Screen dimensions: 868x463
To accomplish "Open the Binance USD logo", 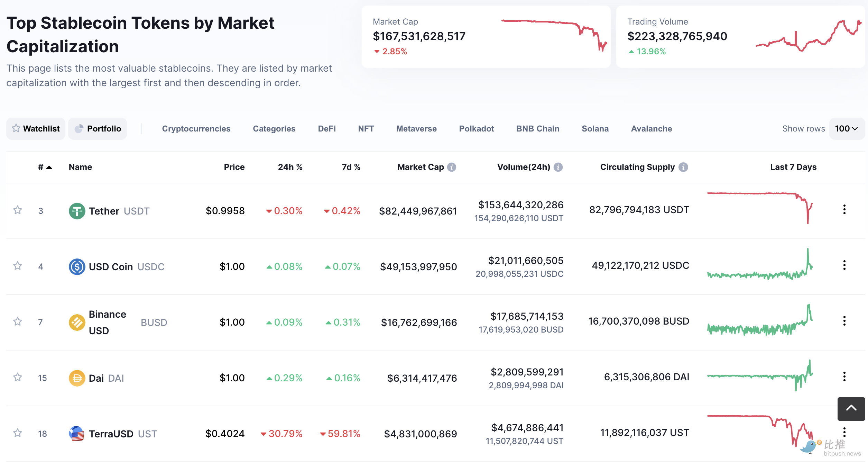I will click(x=77, y=323).
